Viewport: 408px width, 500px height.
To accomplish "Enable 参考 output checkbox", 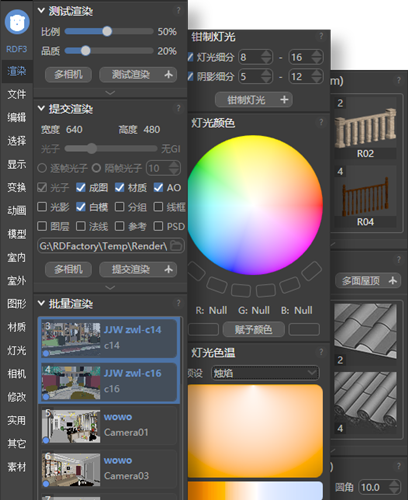I will pyautogui.click(x=120, y=226).
